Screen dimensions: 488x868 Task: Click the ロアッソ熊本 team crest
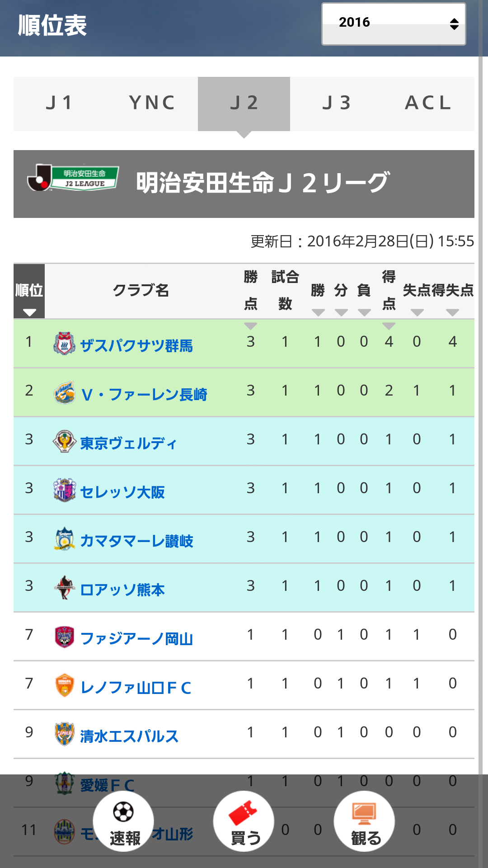(x=64, y=588)
